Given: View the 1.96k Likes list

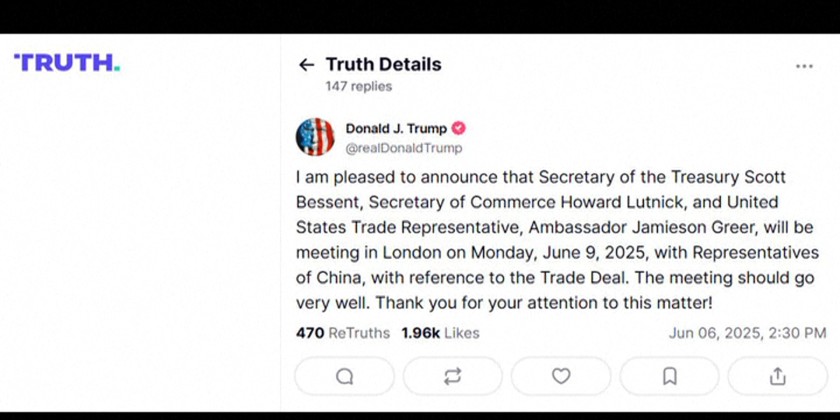Looking at the screenshot, I should tap(440, 333).
